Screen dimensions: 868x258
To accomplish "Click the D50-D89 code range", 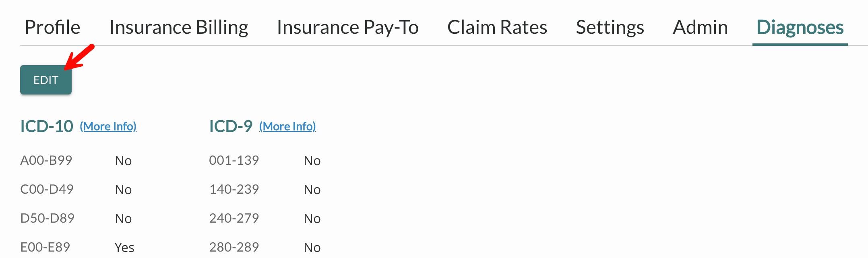I will click(x=48, y=218).
